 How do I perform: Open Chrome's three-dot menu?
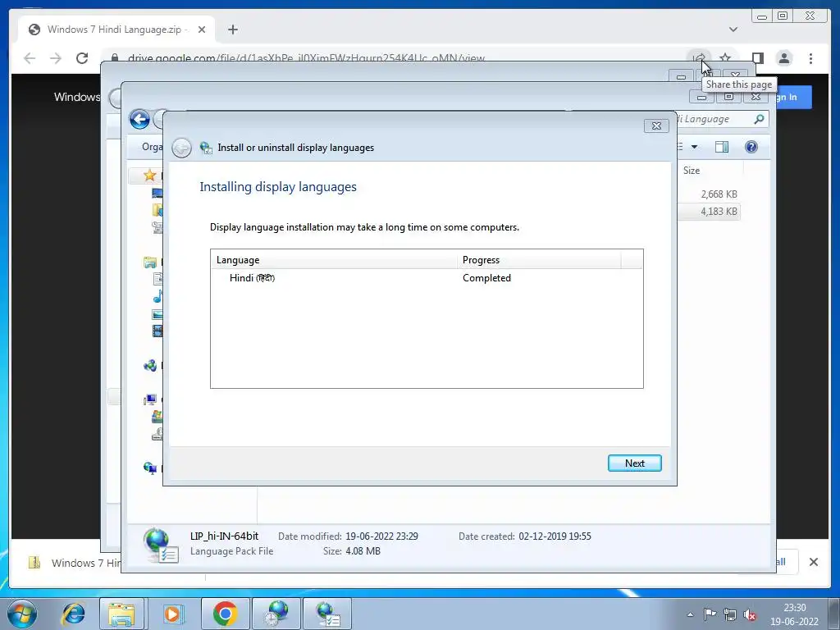tap(810, 58)
